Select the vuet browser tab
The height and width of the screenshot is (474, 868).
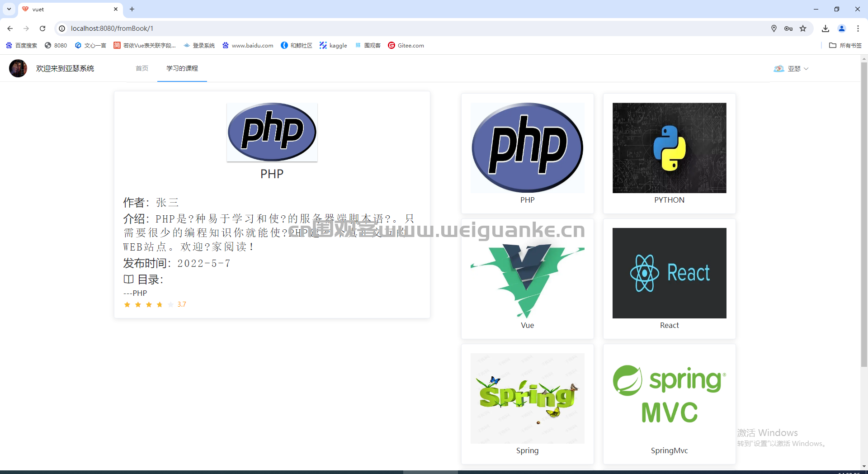click(x=70, y=9)
